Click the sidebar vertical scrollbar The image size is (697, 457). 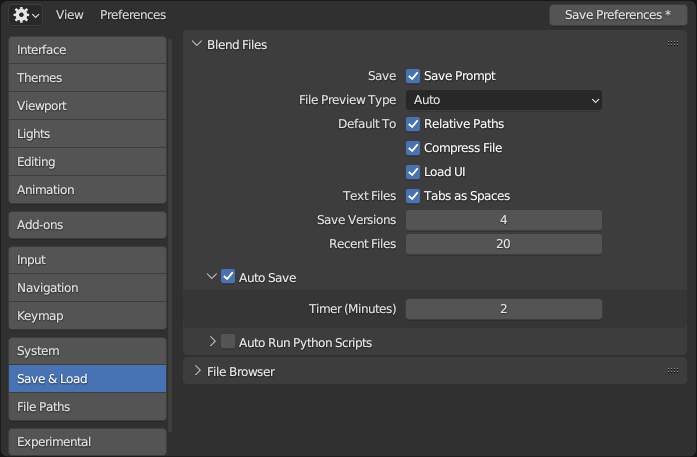[x=170, y=236]
